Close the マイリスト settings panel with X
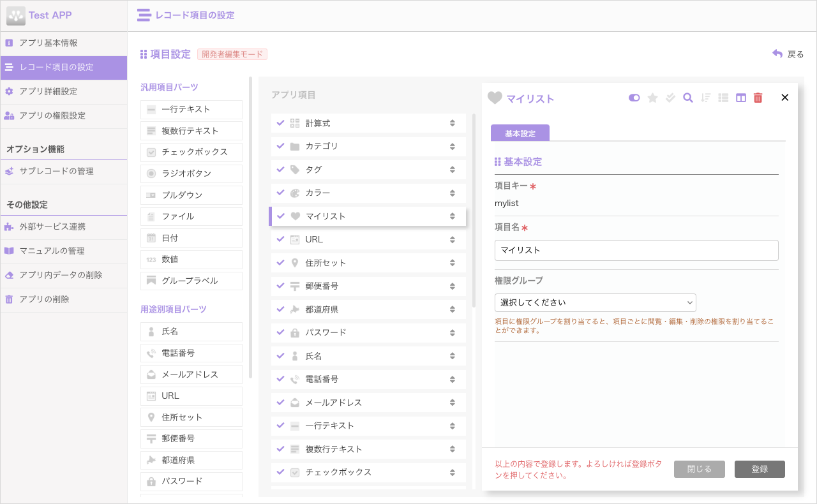 pyautogui.click(x=785, y=98)
